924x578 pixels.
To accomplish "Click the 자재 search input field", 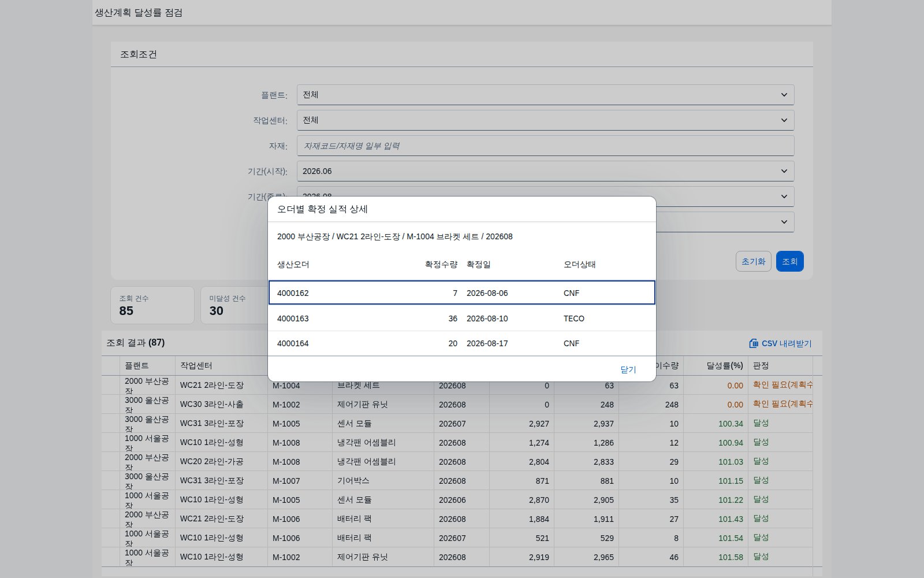I will (545, 146).
